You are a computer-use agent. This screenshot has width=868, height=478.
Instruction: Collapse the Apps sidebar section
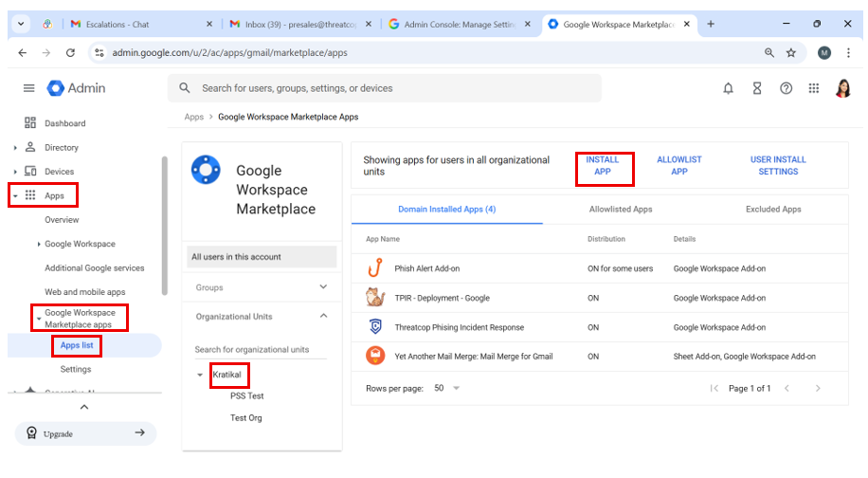click(x=15, y=196)
